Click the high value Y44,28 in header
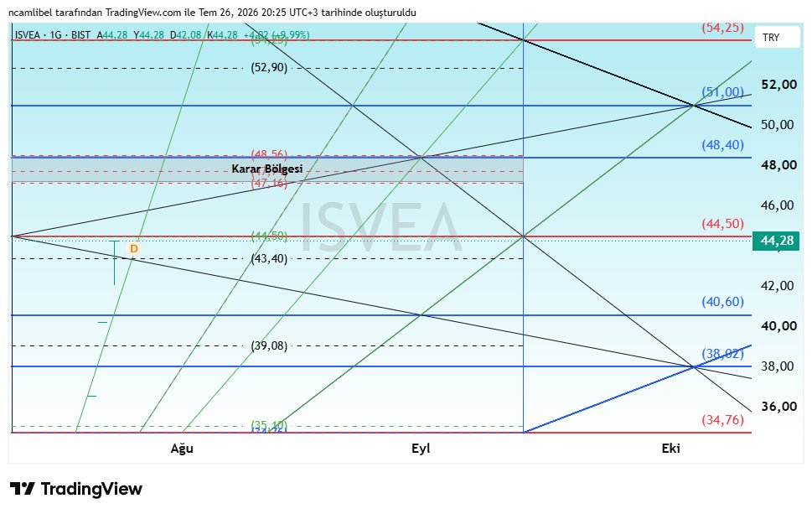The image size is (812, 514). point(148,35)
